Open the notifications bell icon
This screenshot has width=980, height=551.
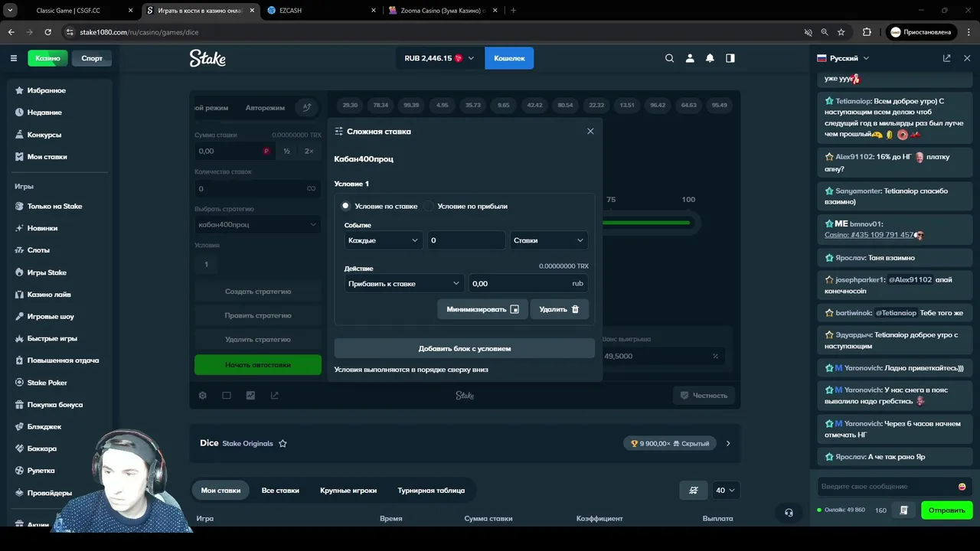click(x=710, y=58)
